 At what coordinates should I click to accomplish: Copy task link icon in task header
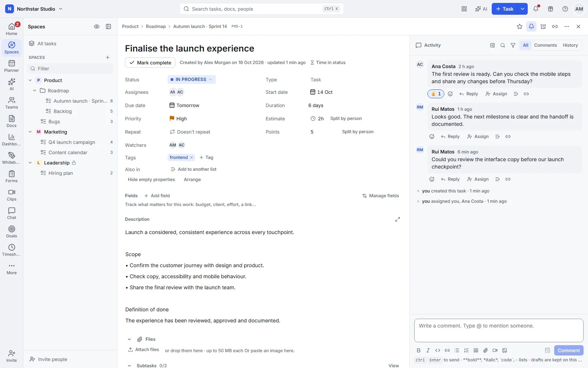click(x=555, y=26)
